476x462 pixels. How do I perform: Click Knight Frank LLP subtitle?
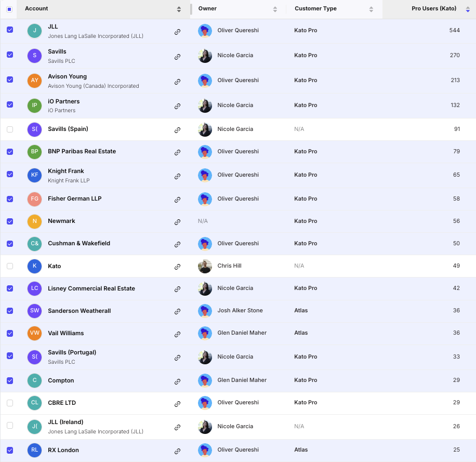point(69,180)
